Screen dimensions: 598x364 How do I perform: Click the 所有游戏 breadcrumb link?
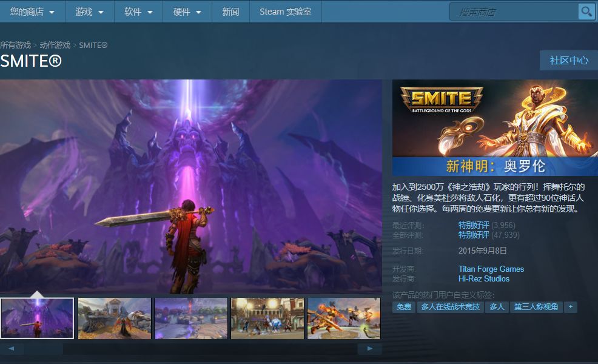click(15, 45)
